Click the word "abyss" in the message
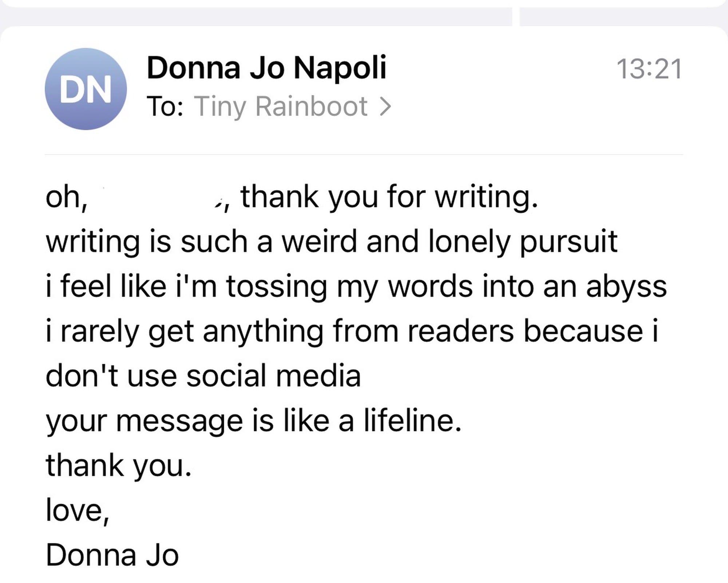The width and height of the screenshot is (728, 583). tap(626, 286)
